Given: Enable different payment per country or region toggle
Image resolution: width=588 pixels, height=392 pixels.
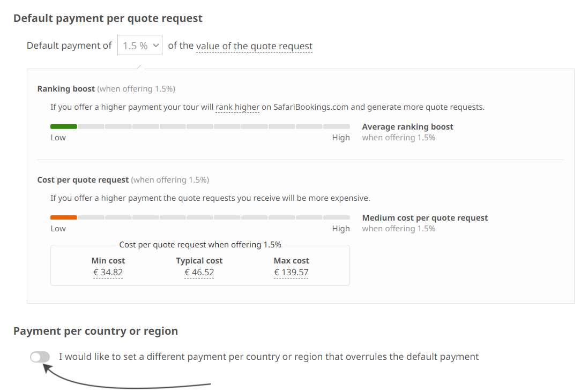Looking at the screenshot, I should pos(40,357).
